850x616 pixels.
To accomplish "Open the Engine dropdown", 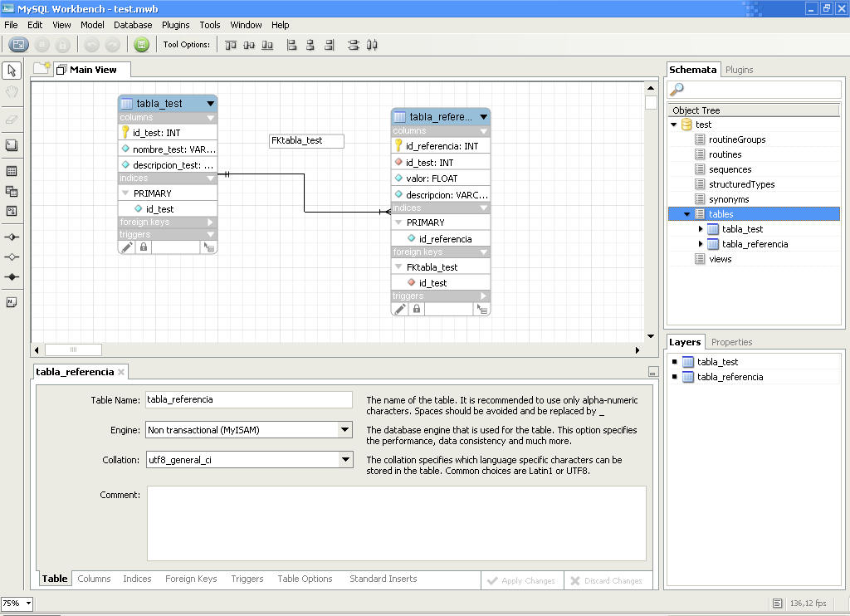I will pos(345,430).
